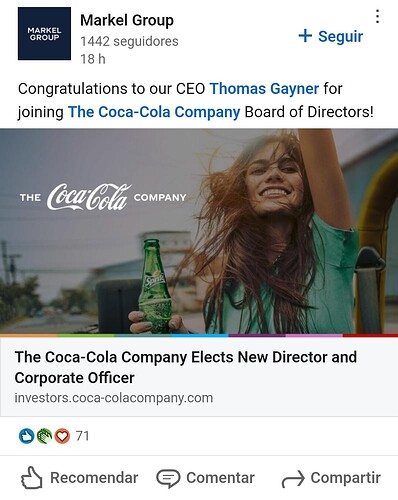
Task: Click the green clapping reaction icon
Action: coord(44,436)
